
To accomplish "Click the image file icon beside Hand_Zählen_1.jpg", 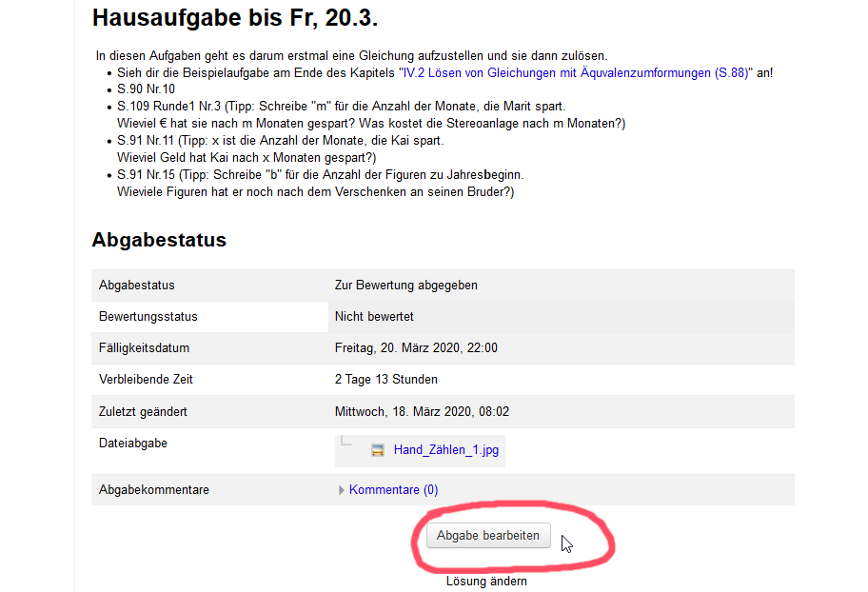I will pos(378,450).
